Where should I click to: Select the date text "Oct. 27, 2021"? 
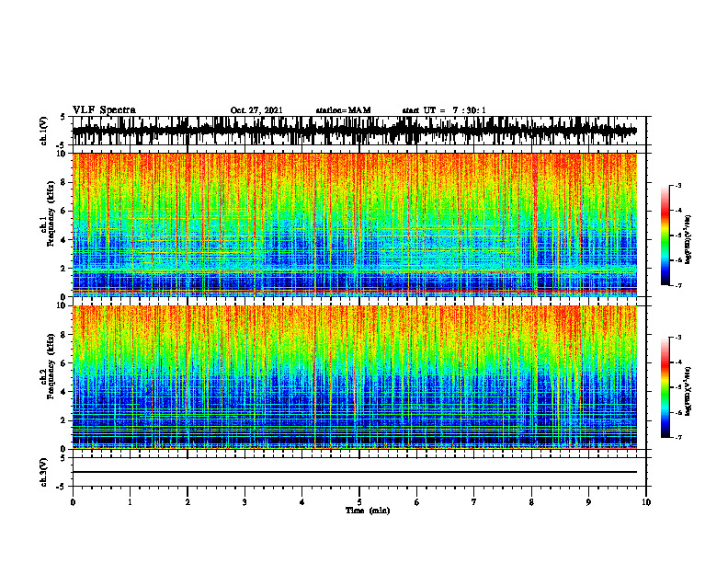point(256,110)
